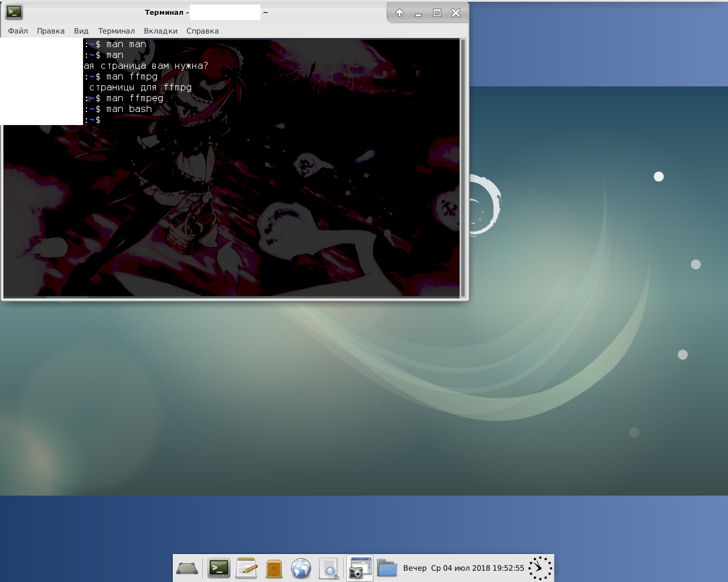Open the application finder magnifier icon
Screen dimensions: 728x582
(329, 568)
